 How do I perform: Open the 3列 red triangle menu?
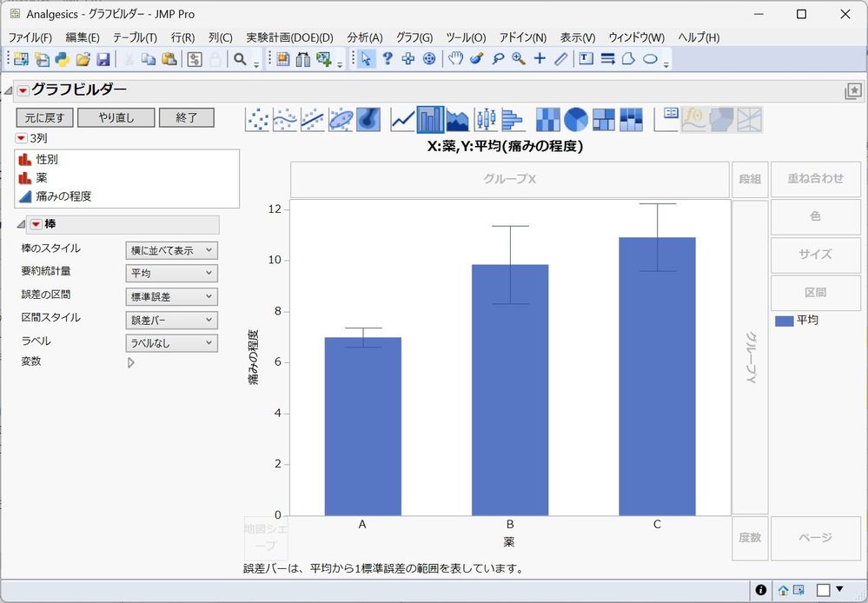21,138
